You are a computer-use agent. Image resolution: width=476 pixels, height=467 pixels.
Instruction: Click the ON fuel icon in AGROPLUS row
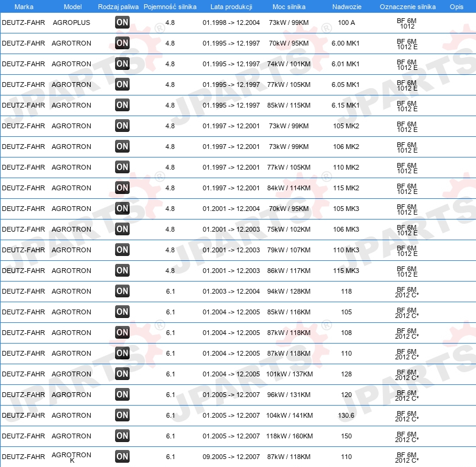pos(122,22)
